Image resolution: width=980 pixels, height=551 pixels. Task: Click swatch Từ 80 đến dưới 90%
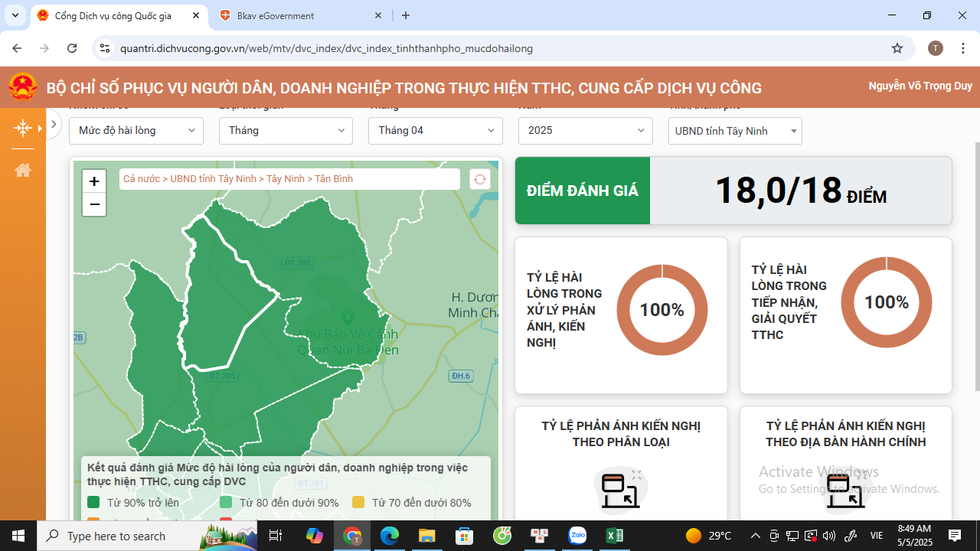[x=226, y=503]
